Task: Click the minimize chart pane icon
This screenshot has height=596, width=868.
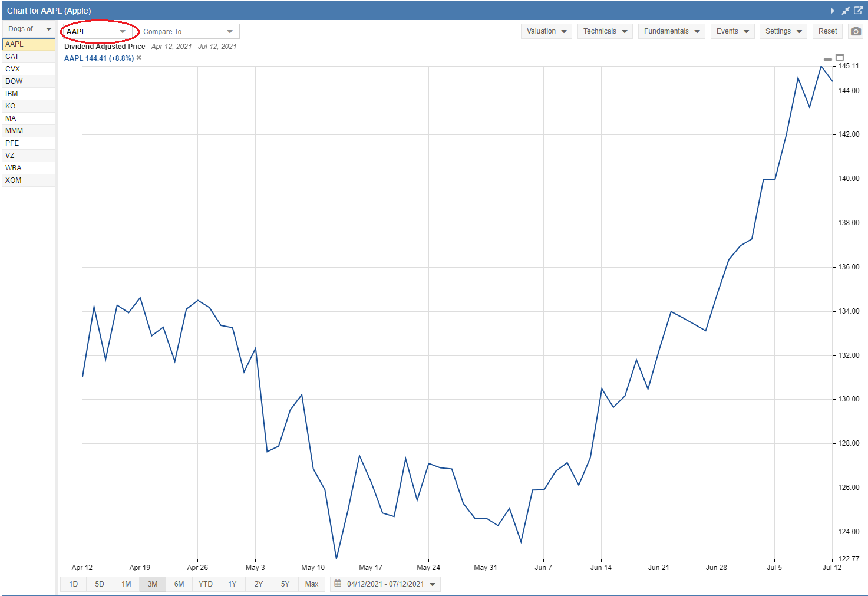Action: (x=828, y=59)
